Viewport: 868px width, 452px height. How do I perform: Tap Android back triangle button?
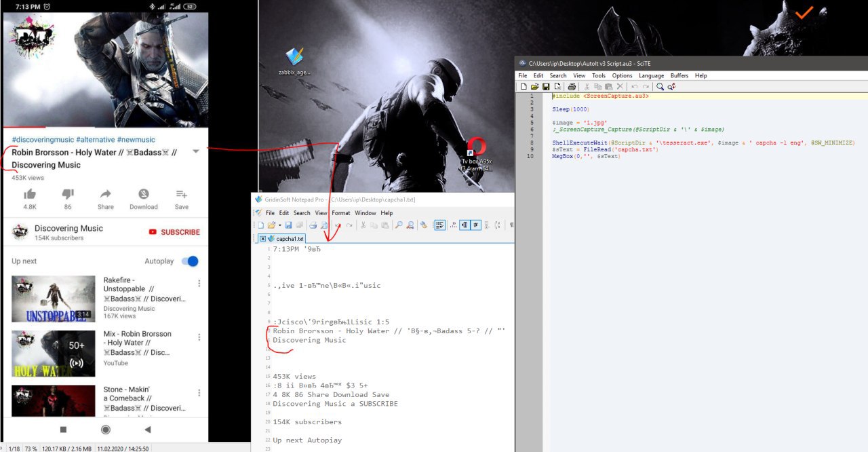point(147,430)
